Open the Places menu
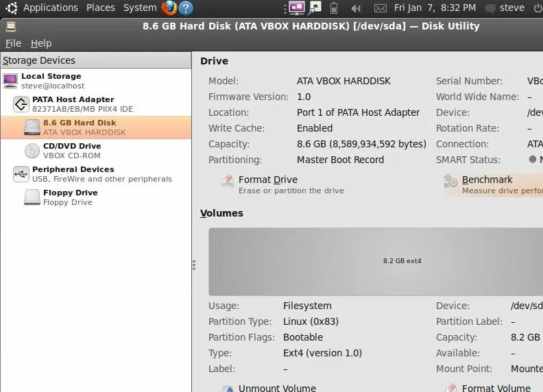543x392 pixels. point(100,8)
